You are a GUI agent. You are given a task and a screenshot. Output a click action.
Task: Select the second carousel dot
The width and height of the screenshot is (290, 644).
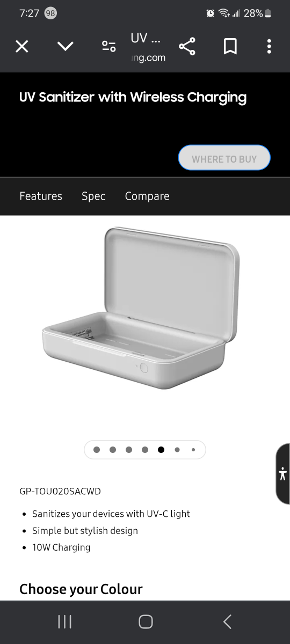(113, 450)
